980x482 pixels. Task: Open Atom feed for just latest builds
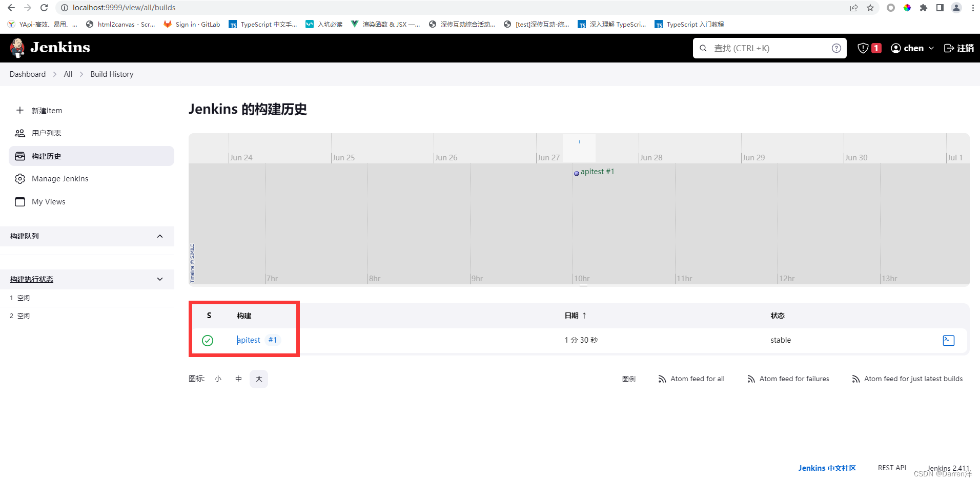pyautogui.click(x=907, y=379)
